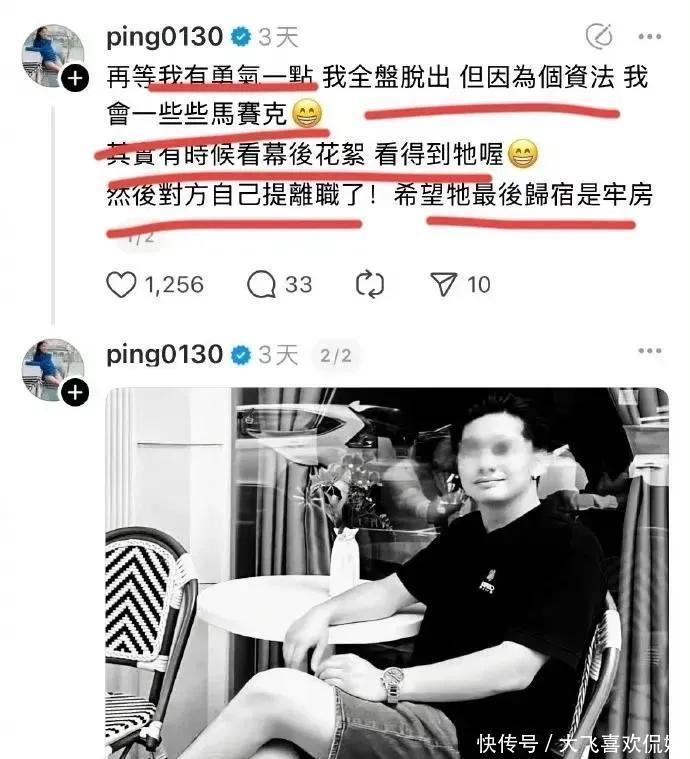Open ping0130 profile from first username

pos(164,37)
